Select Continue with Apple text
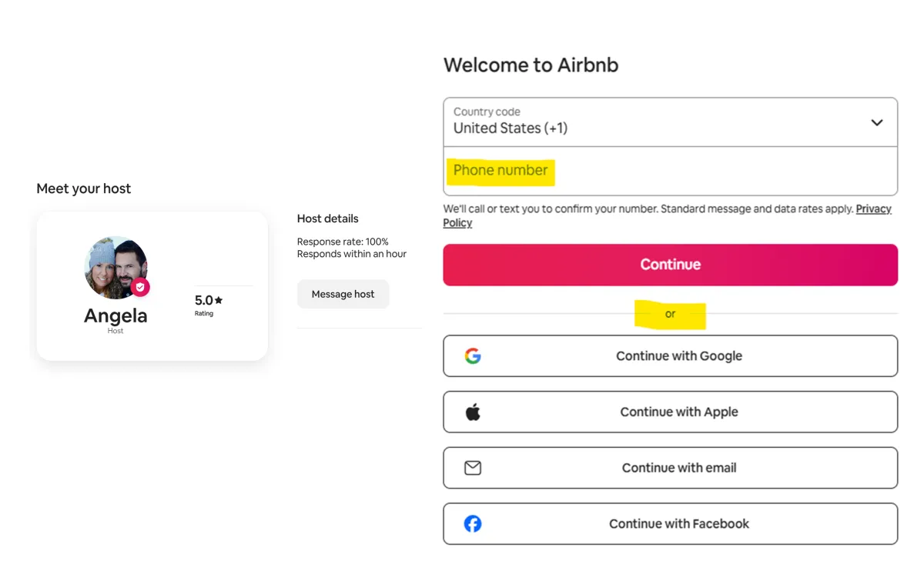This screenshot has width=924, height=574. 678,412
